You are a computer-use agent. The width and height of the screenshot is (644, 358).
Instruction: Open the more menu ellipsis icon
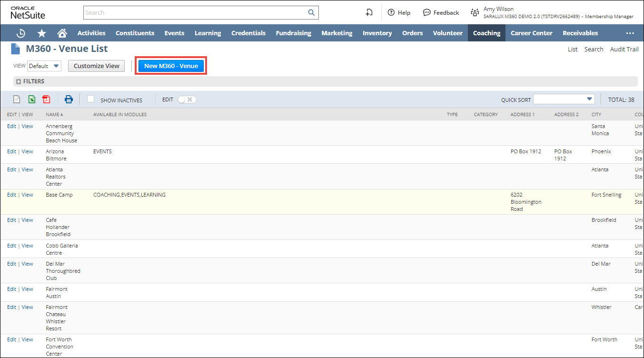pyautogui.click(x=630, y=33)
